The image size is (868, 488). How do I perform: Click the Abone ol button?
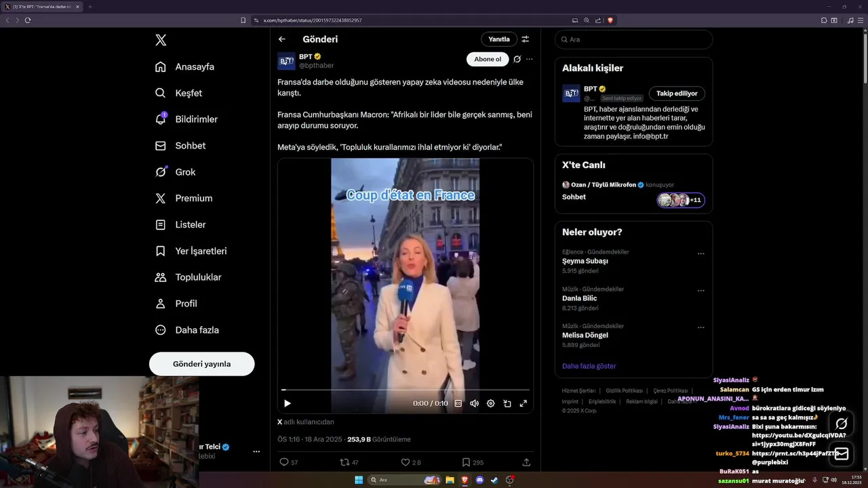tap(488, 59)
